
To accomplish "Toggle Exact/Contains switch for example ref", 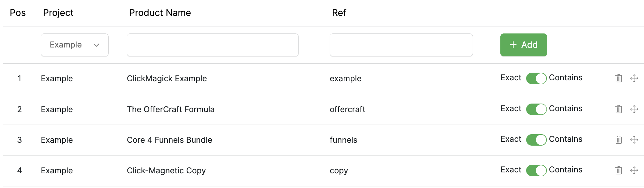I will pyautogui.click(x=536, y=78).
